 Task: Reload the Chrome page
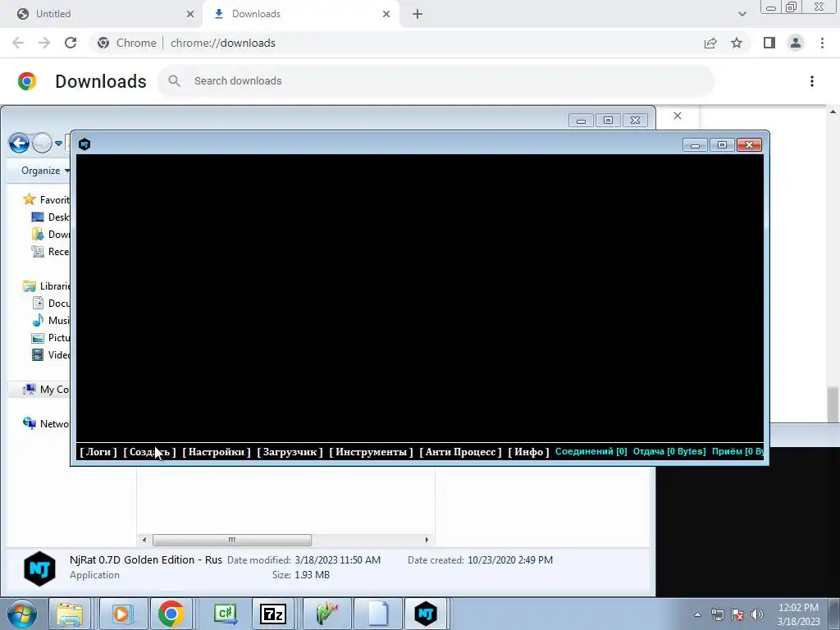pos(71,43)
